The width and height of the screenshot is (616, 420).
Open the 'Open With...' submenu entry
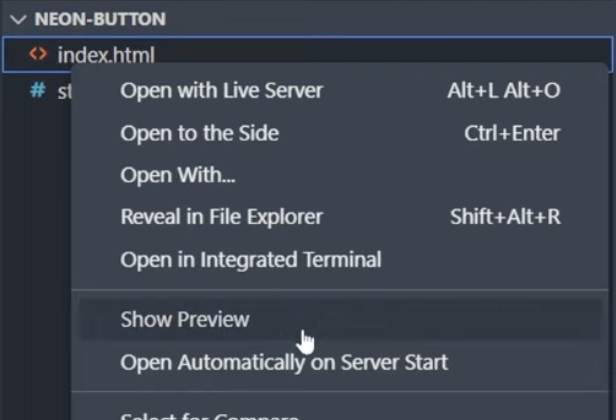(x=178, y=175)
